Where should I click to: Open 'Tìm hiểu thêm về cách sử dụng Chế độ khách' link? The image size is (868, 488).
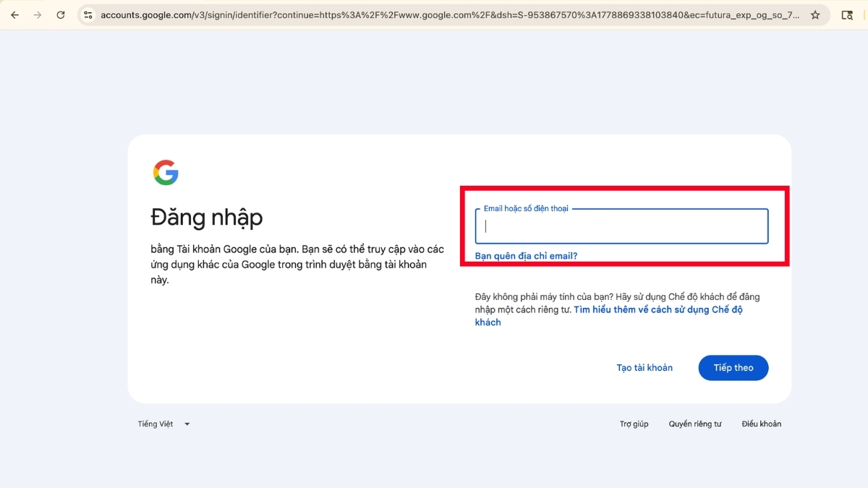(x=609, y=316)
